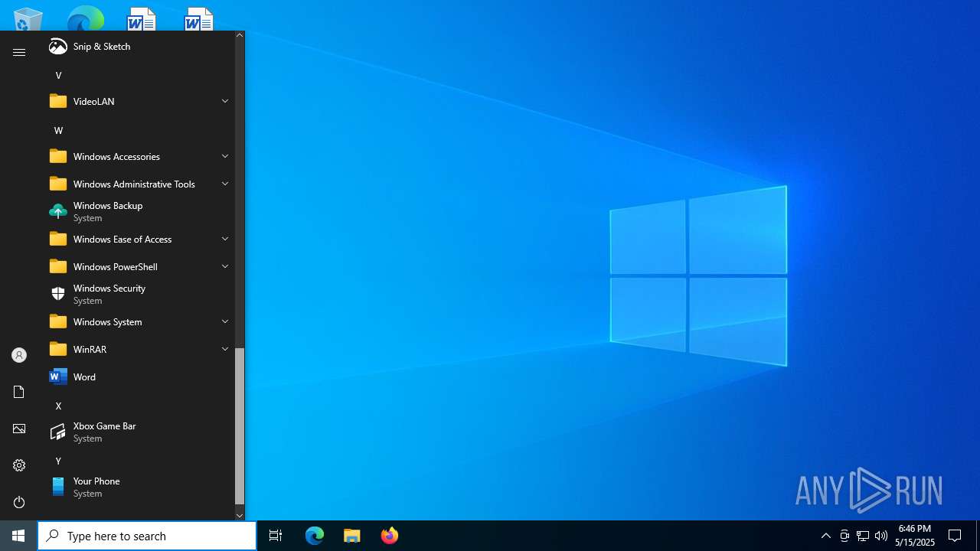Open Pictures icon in Start rail
Image resolution: width=980 pixels, height=551 pixels.
[x=19, y=429]
